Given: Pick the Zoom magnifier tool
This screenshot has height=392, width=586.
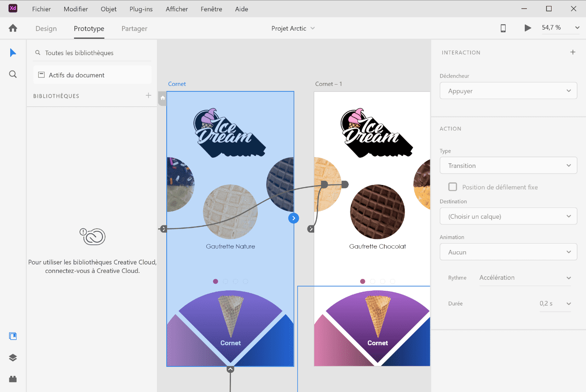Looking at the screenshot, I should (x=13, y=74).
